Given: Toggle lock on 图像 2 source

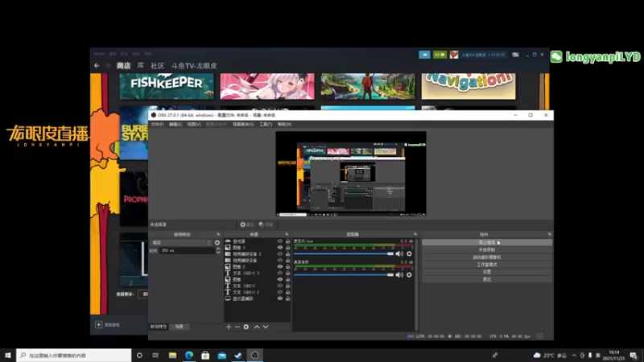Looking at the screenshot, I should tap(288, 267).
